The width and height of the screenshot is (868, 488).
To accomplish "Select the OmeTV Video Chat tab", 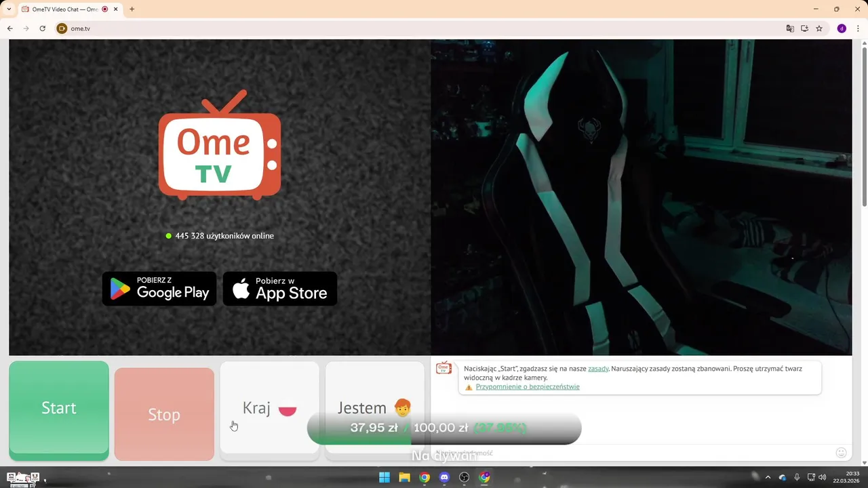I will pyautogui.click(x=66, y=9).
